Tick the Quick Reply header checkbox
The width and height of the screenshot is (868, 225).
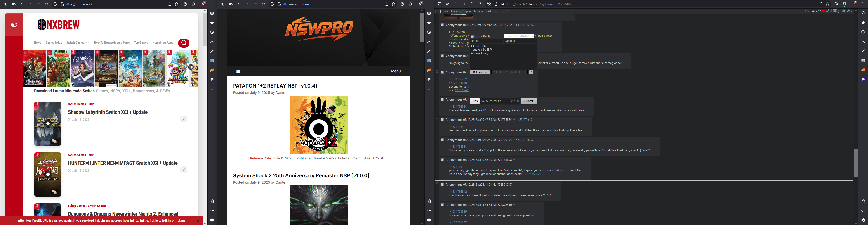(472, 36)
